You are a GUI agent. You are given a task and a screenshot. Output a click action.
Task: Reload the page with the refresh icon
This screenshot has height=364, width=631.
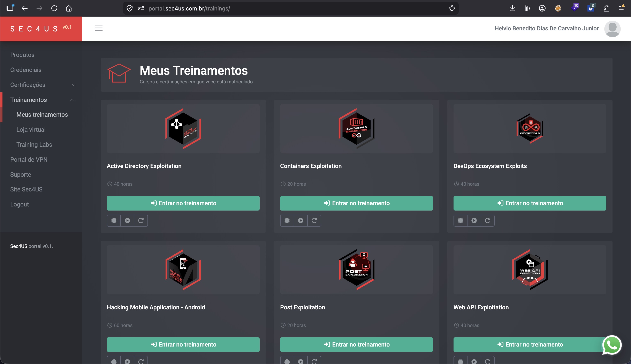[x=54, y=8]
